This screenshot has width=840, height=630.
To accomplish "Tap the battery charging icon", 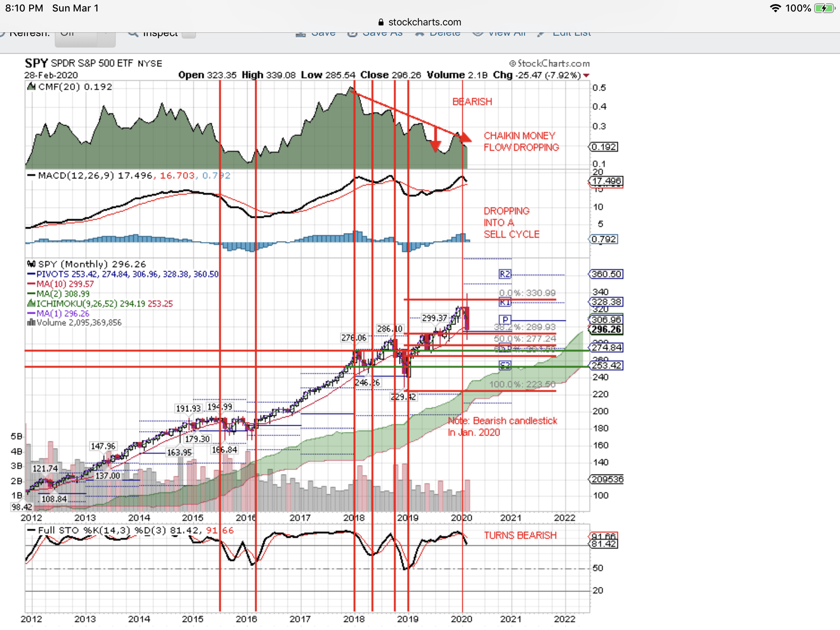I will click(x=824, y=8).
